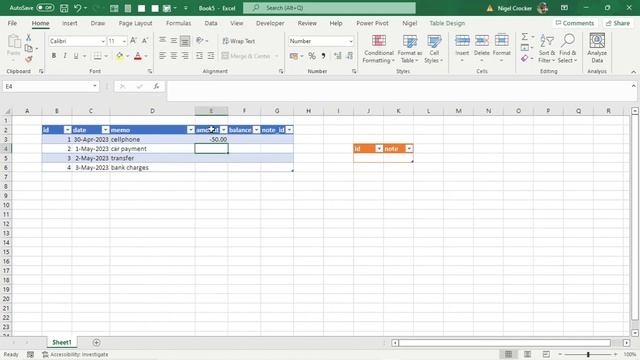Select the Sheet1 tab
The height and width of the screenshot is (360, 640).
pyautogui.click(x=62, y=342)
